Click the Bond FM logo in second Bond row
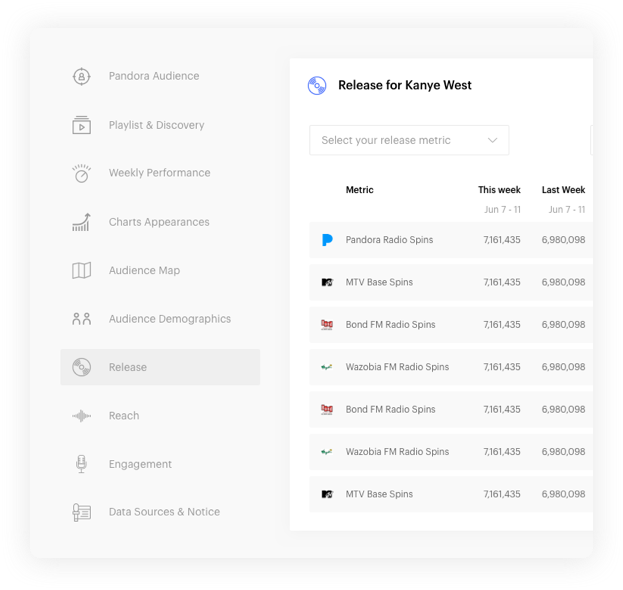623x590 pixels. click(327, 409)
